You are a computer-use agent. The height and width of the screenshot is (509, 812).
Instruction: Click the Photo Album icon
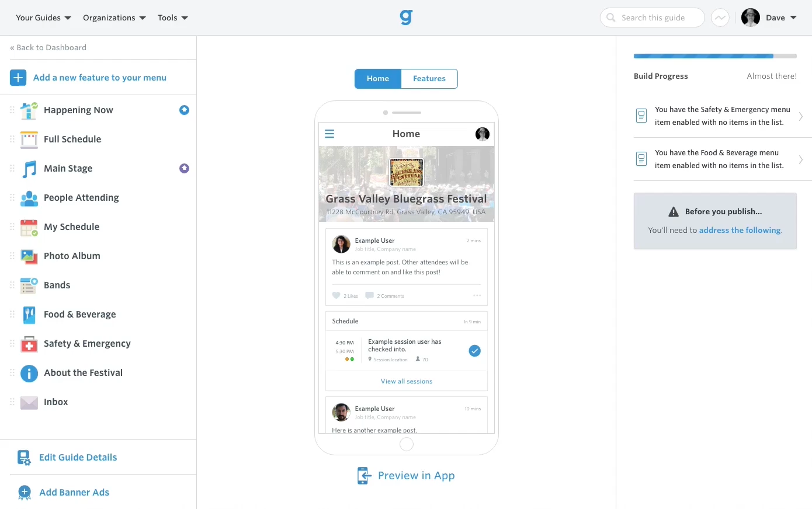point(29,256)
